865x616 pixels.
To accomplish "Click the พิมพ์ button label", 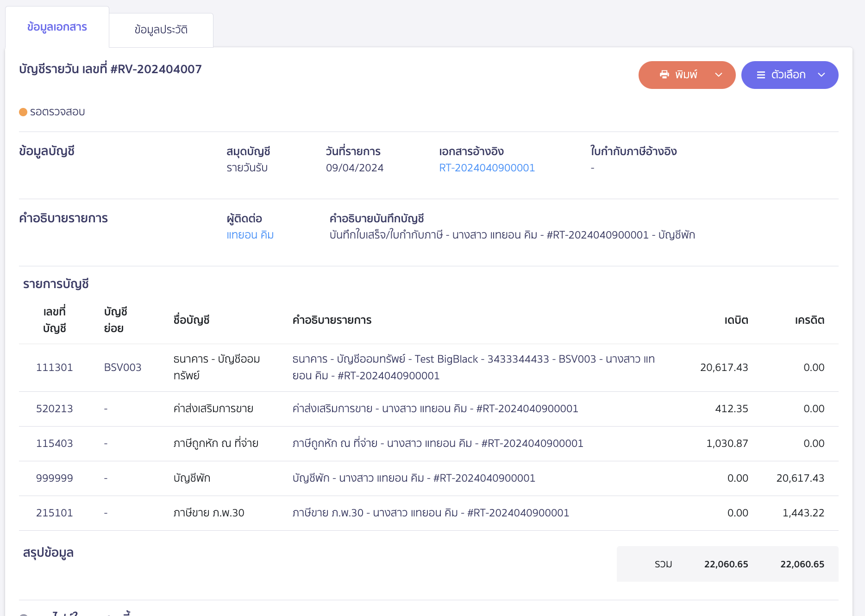I will click(x=686, y=75).
